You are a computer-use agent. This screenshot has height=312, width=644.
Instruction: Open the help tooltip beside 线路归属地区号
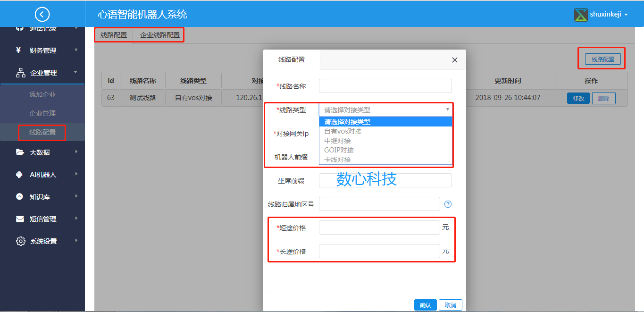click(448, 204)
